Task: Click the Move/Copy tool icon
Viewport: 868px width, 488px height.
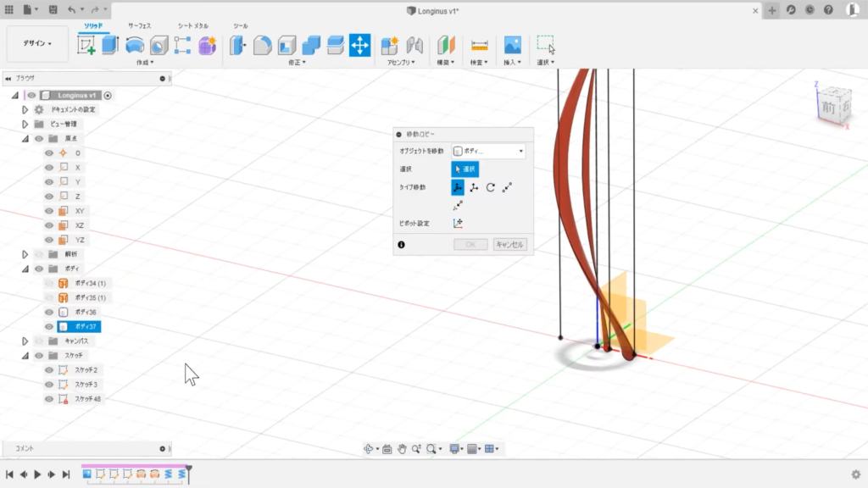Action: [x=359, y=46]
